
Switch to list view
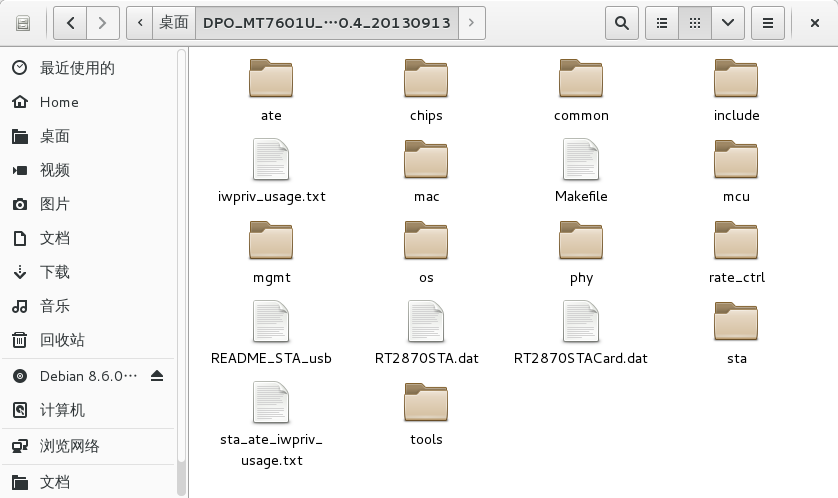pos(662,23)
